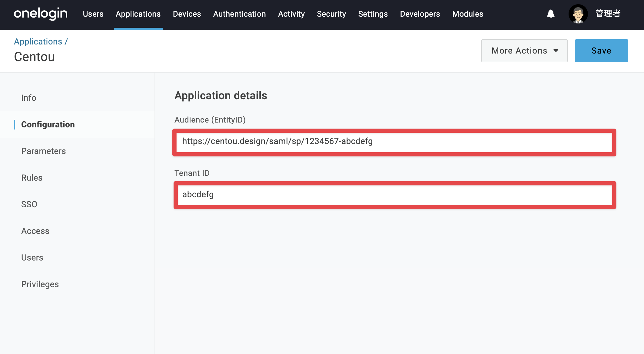644x354 pixels.
Task: Select the Configuration sidebar tab
Action: pos(48,124)
